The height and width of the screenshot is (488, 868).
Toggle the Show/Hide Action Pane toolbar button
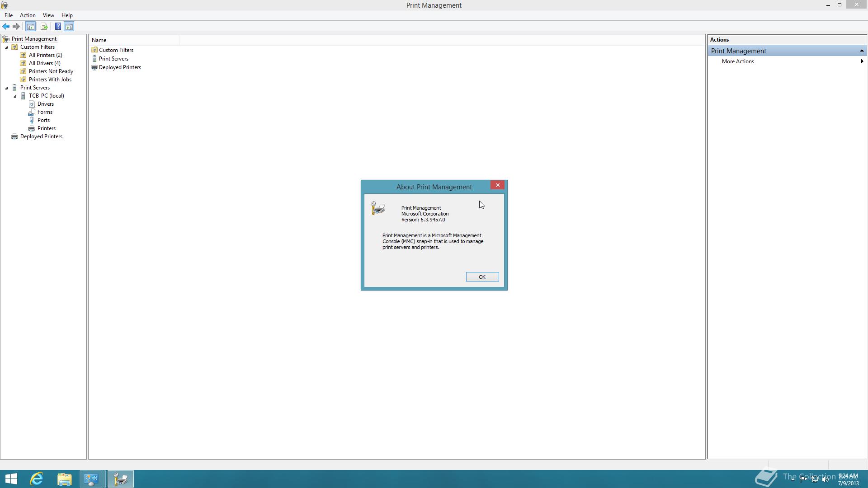[x=69, y=27]
